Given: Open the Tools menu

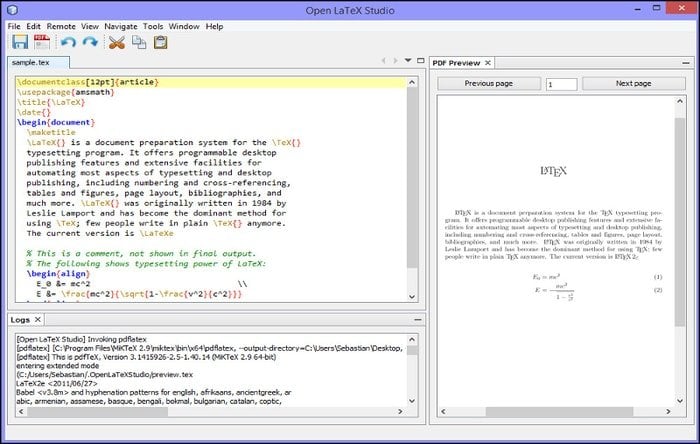Looking at the screenshot, I should [x=153, y=26].
